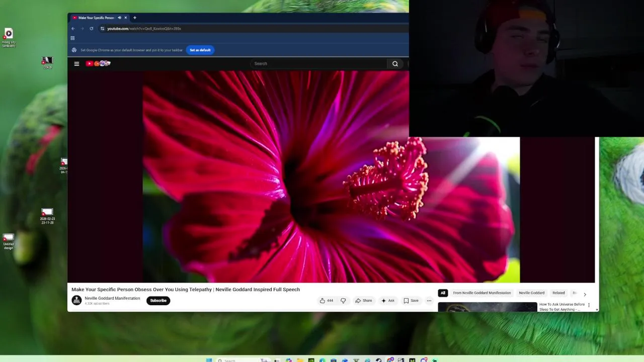Viewport: 644px width, 362px height.
Task: Subscribe to Neville Goddard Manifestation
Action: 158,301
